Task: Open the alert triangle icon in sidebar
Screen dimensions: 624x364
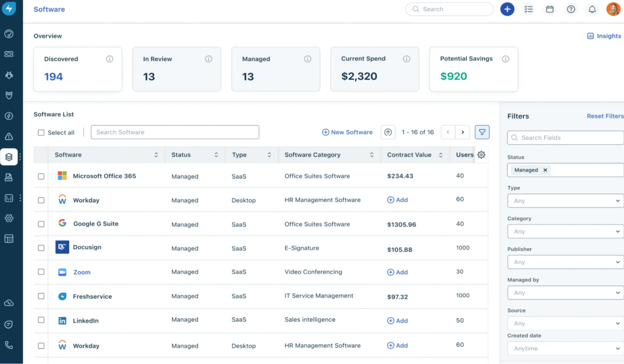Action: pyautogui.click(x=9, y=136)
